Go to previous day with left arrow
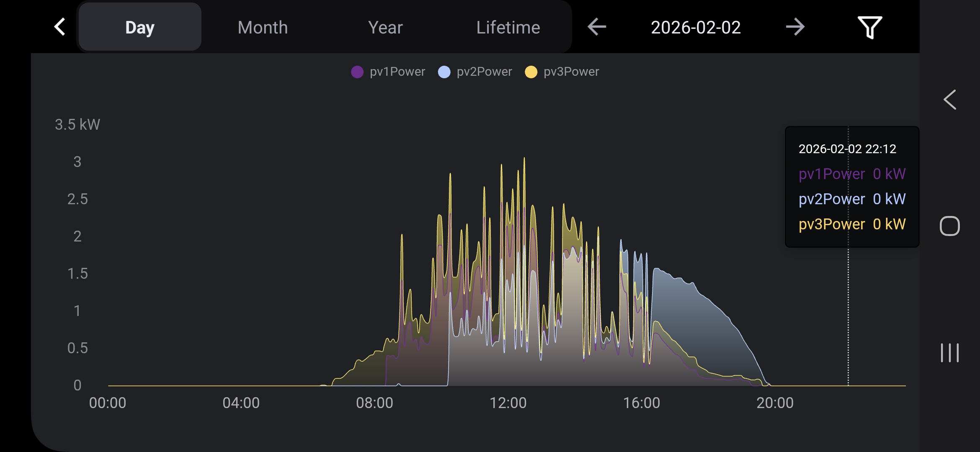Image resolution: width=980 pixels, height=452 pixels. [597, 27]
